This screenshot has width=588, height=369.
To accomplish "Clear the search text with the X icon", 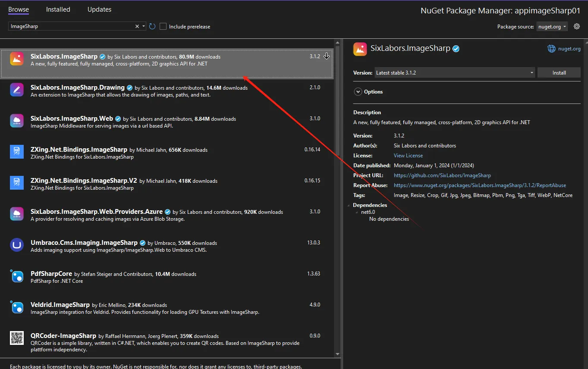I will [137, 26].
